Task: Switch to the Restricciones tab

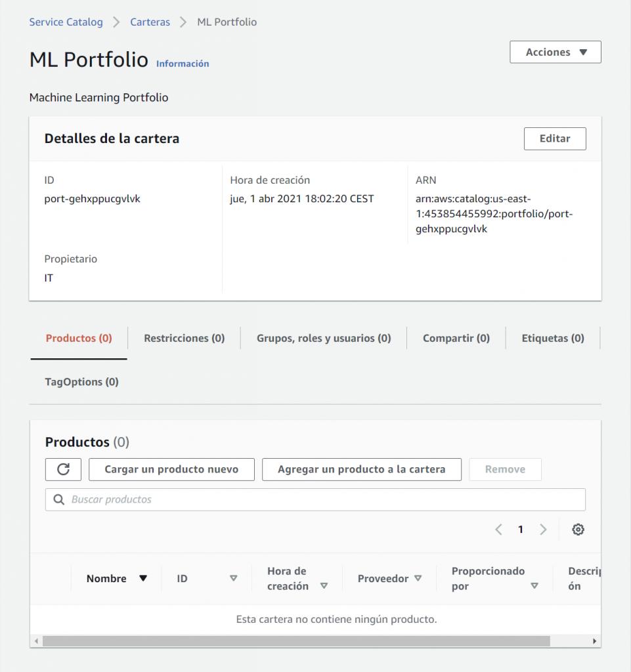Action: click(x=184, y=338)
